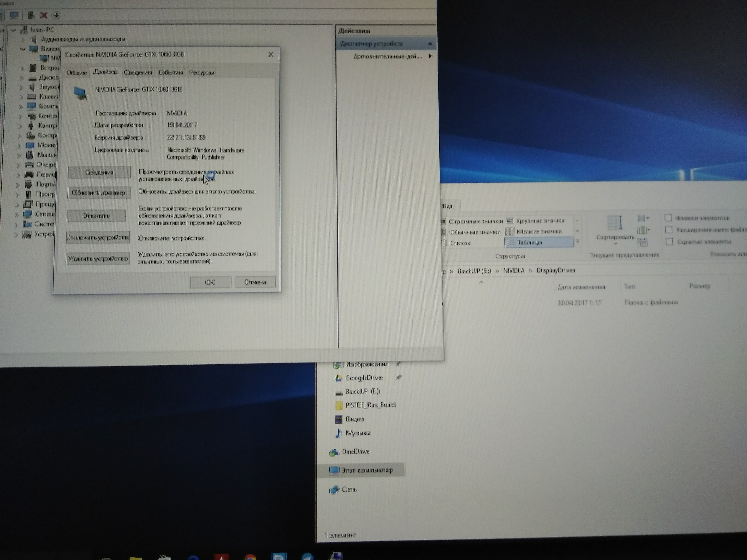Enable the item check boxes checkbox
The width and height of the screenshot is (747, 560).
click(x=668, y=218)
